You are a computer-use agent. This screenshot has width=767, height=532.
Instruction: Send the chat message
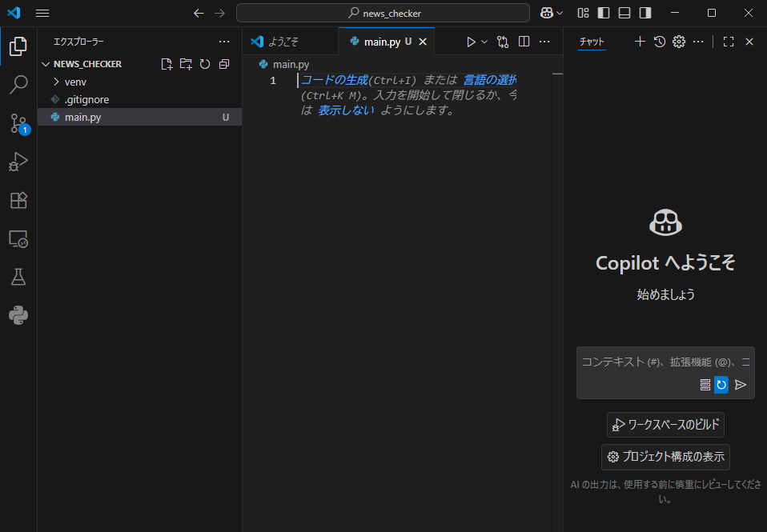741,385
